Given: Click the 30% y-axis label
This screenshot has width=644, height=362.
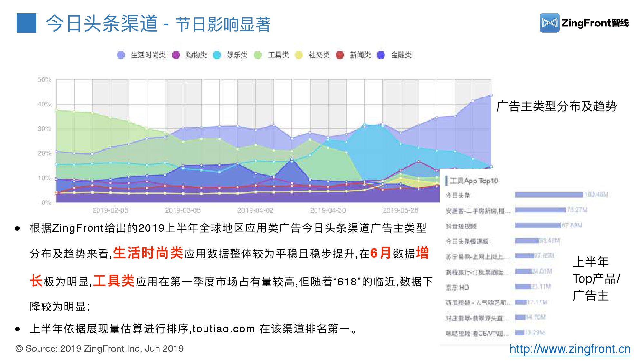Looking at the screenshot, I should pyautogui.click(x=44, y=129).
